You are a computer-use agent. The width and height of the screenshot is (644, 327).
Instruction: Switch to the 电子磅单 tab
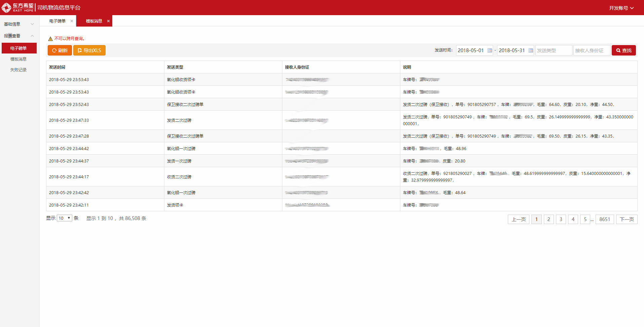click(57, 21)
